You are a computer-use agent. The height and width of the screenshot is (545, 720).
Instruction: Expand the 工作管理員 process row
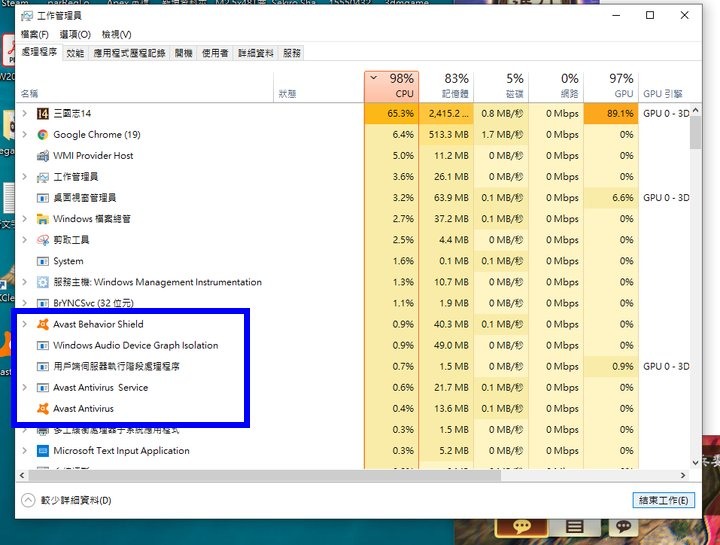25,176
